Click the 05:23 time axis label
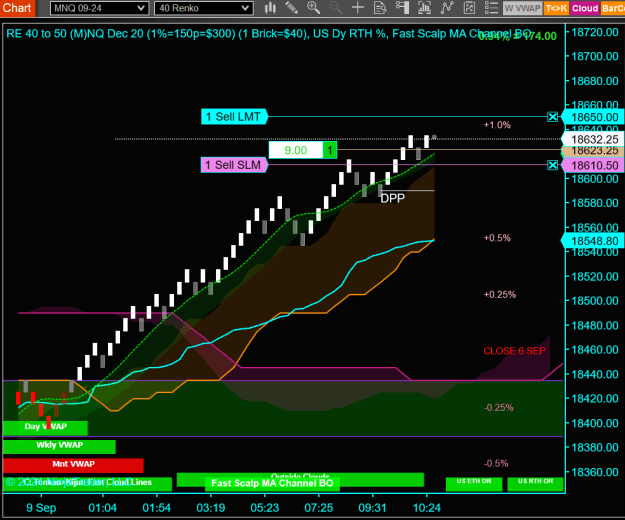The height and width of the screenshot is (520, 625). pos(265,508)
